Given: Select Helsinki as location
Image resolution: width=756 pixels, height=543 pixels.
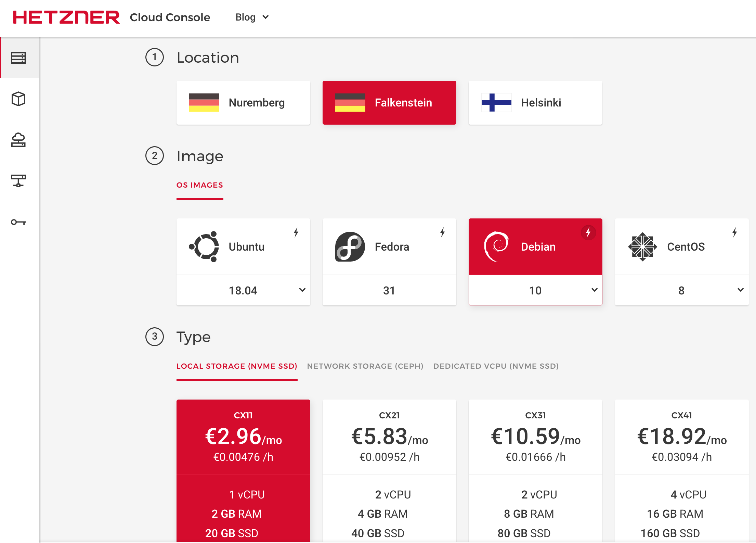Looking at the screenshot, I should [535, 103].
